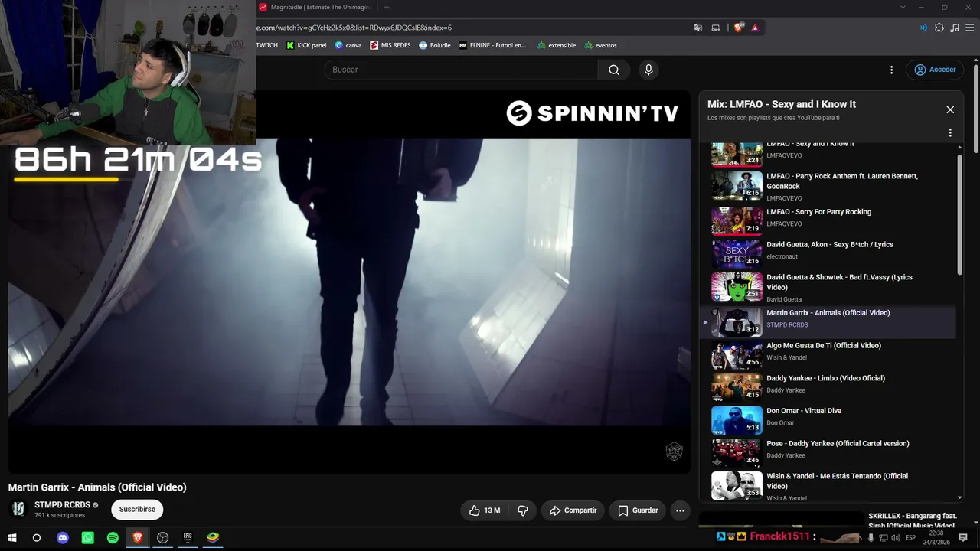The image size is (980, 551).
Task: Open the extensible bookmark
Action: 557,45
